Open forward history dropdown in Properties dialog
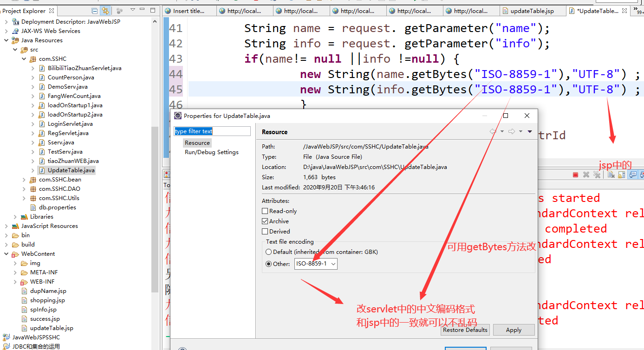 pyautogui.click(x=520, y=132)
